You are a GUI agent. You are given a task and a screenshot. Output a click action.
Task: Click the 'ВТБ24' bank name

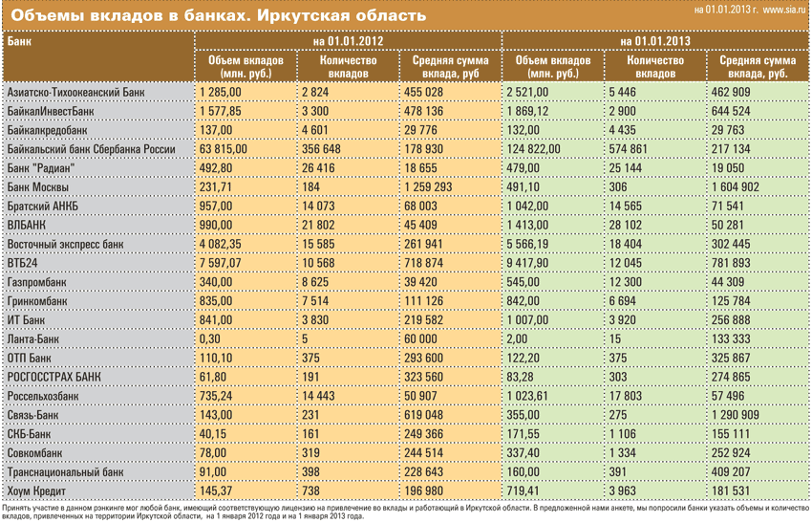22,263
